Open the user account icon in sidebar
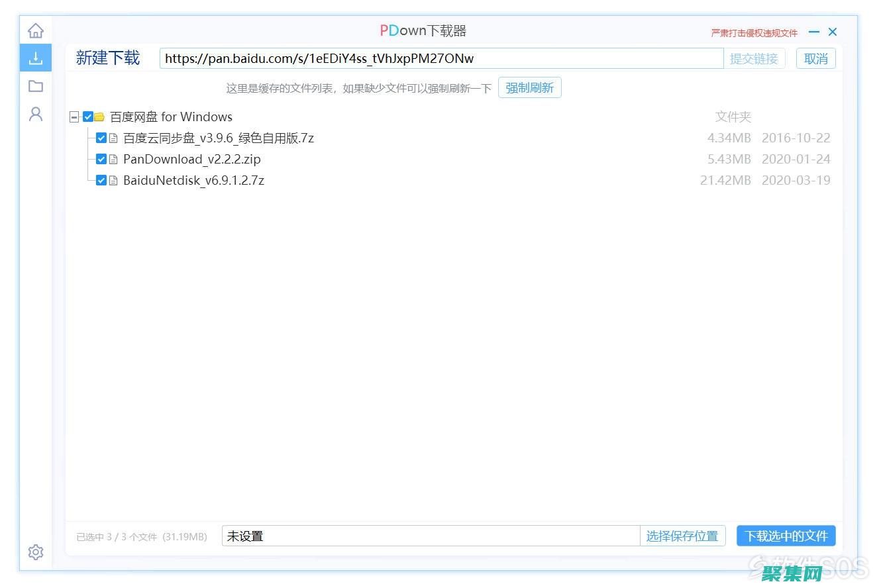The height and width of the screenshot is (588, 881). (35, 114)
